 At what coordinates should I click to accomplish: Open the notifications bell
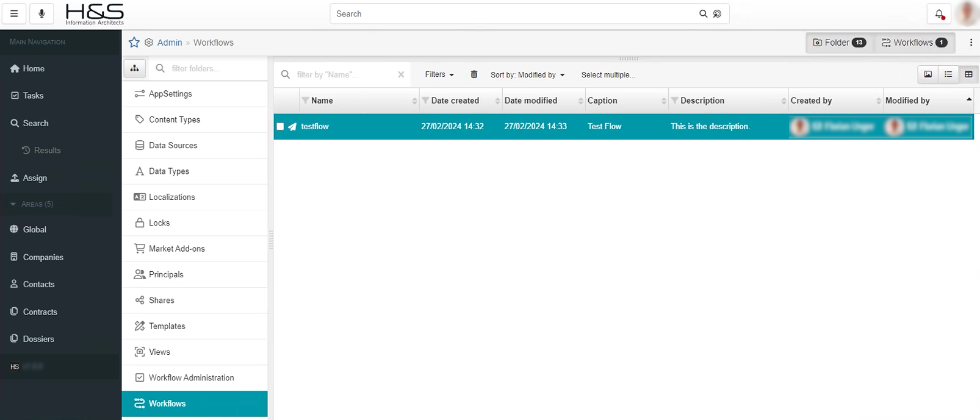(x=939, y=13)
